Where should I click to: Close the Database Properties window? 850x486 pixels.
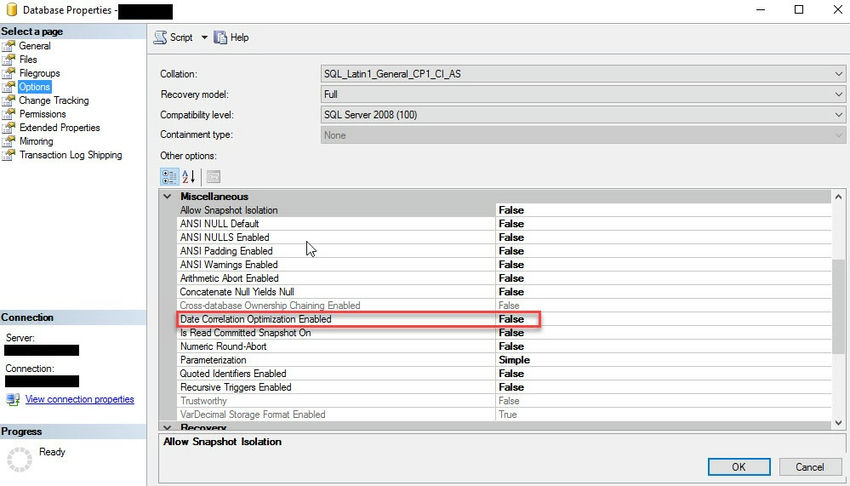click(837, 10)
